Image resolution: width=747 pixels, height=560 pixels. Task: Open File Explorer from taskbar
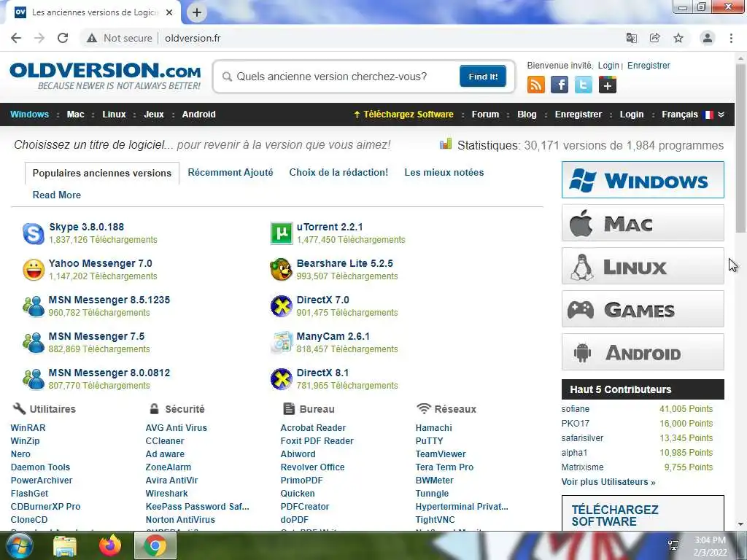tap(65, 545)
